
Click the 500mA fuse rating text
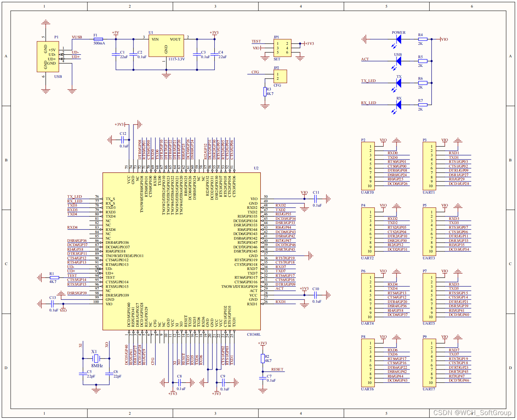[99, 43]
